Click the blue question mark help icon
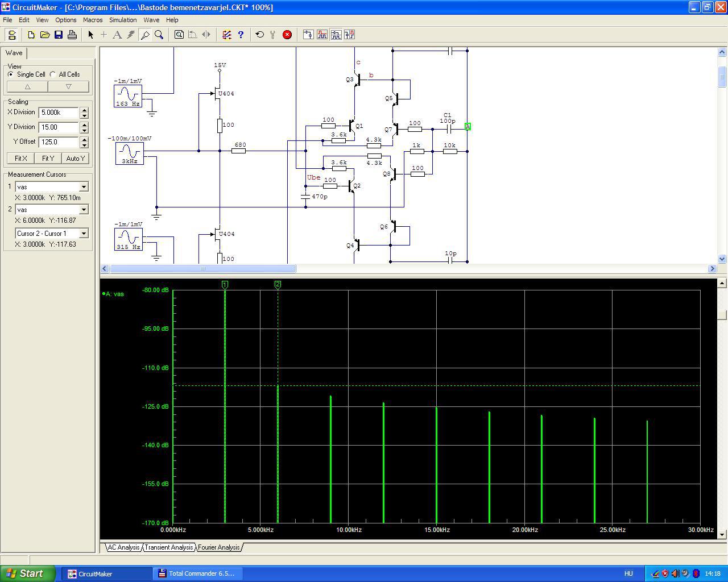The height and width of the screenshot is (582, 728). tap(241, 35)
